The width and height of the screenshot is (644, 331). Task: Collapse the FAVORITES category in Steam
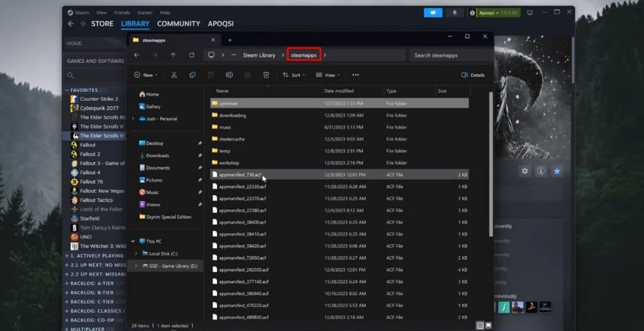click(x=67, y=90)
